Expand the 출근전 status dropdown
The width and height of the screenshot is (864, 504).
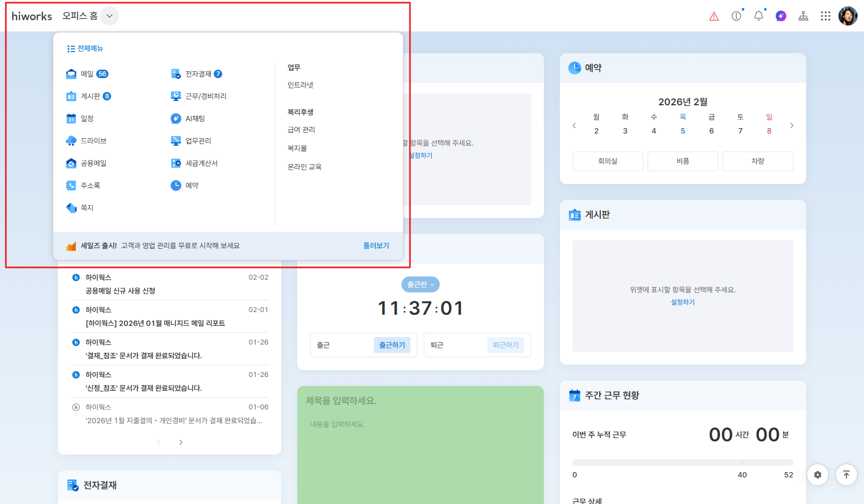pyautogui.click(x=421, y=284)
